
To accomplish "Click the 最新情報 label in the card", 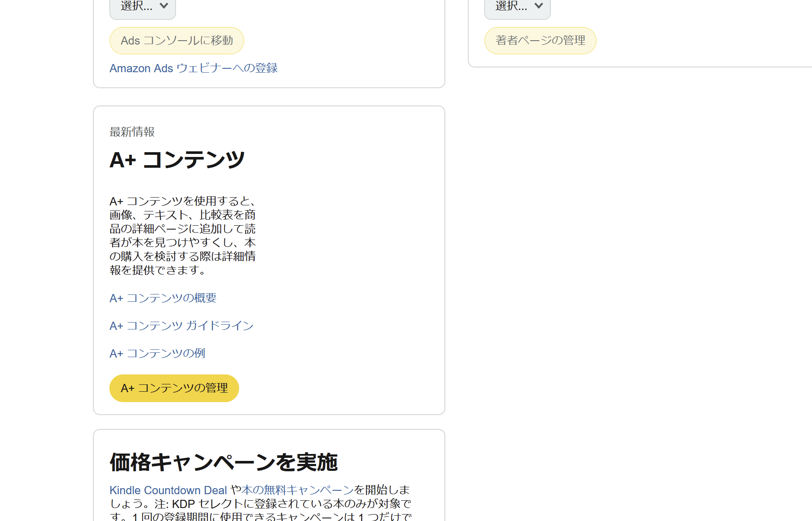I will (x=131, y=132).
